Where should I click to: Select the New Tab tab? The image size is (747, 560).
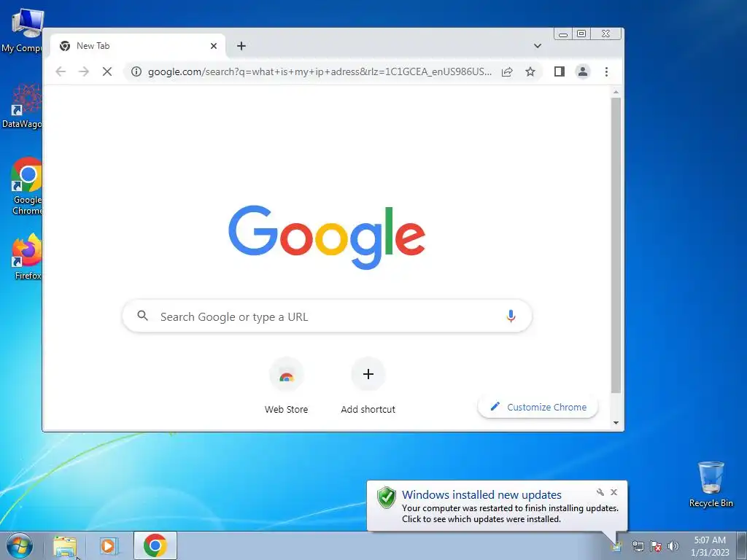click(137, 46)
